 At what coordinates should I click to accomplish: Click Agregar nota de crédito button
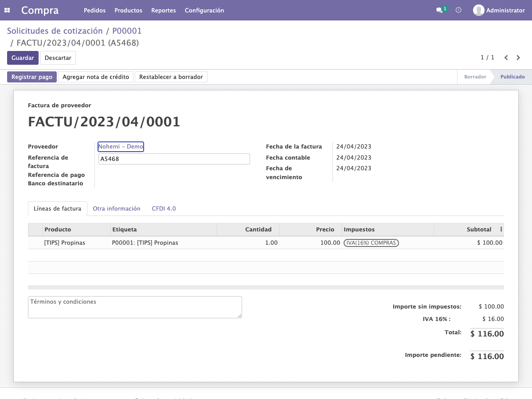click(x=96, y=77)
